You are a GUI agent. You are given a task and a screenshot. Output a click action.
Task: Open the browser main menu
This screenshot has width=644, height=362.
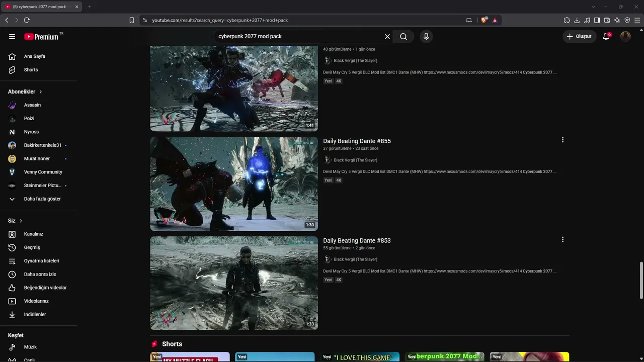pyautogui.click(x=637, y=20)
